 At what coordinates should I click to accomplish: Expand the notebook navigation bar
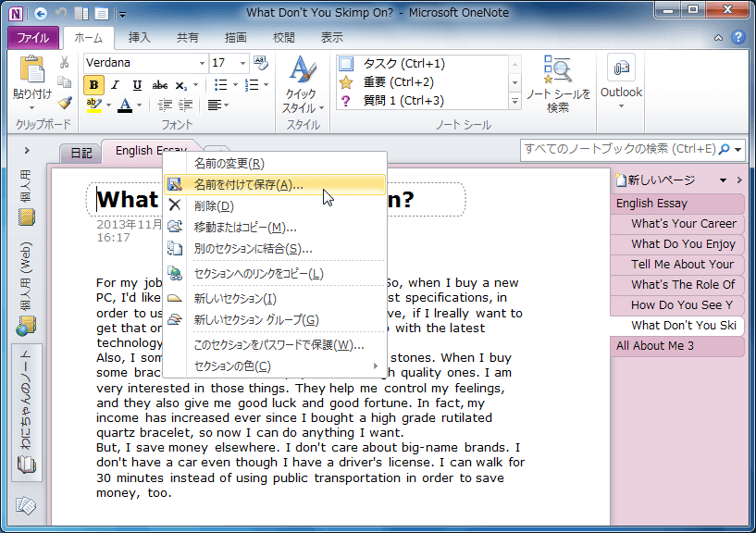coord(27,151)
